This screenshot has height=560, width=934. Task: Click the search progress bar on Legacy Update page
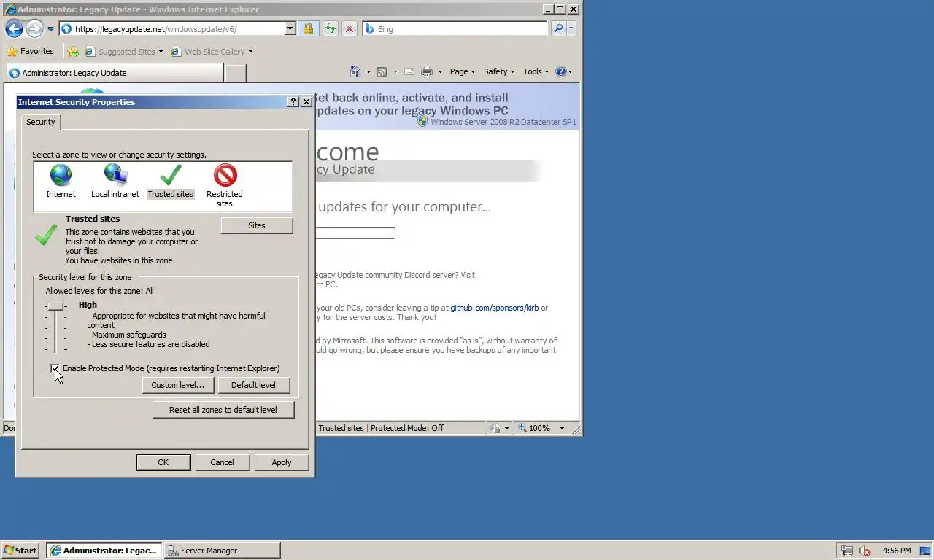(355, 233)
